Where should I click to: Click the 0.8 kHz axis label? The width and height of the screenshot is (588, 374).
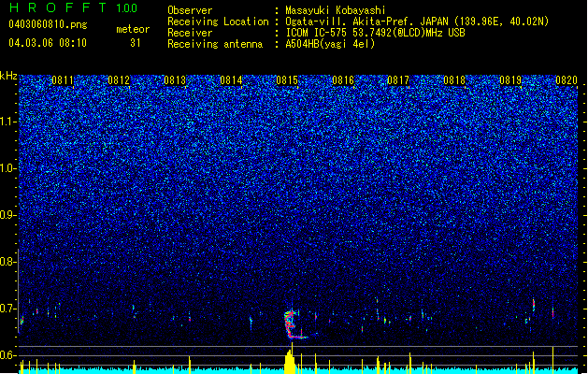tap(8, 262)
